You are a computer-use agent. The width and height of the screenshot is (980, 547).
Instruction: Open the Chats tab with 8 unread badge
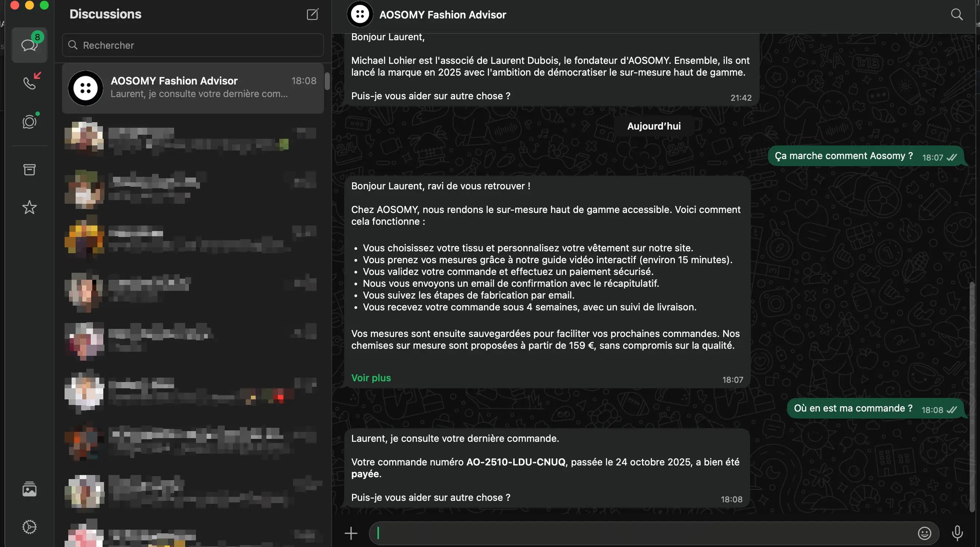pos(29,45)
